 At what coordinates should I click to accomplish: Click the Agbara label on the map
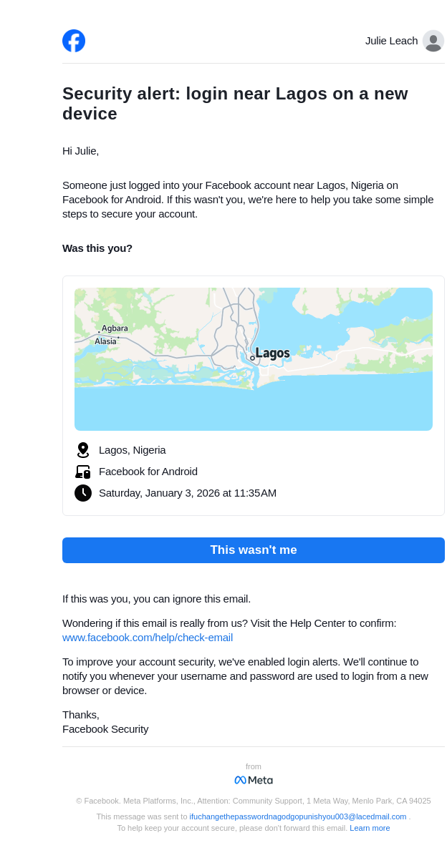click(x=115, y=328)
